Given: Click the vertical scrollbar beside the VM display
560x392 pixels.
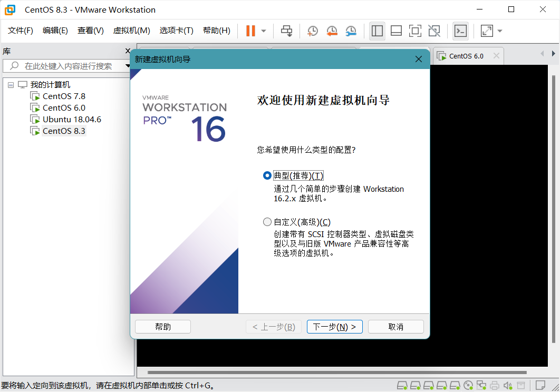Looking at the screenshot, I should (554, 209).
